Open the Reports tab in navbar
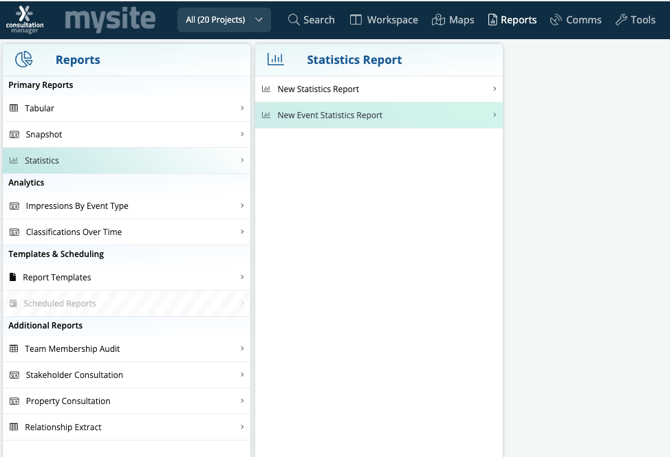Screen dimensions: 670x457 (512, 20)
